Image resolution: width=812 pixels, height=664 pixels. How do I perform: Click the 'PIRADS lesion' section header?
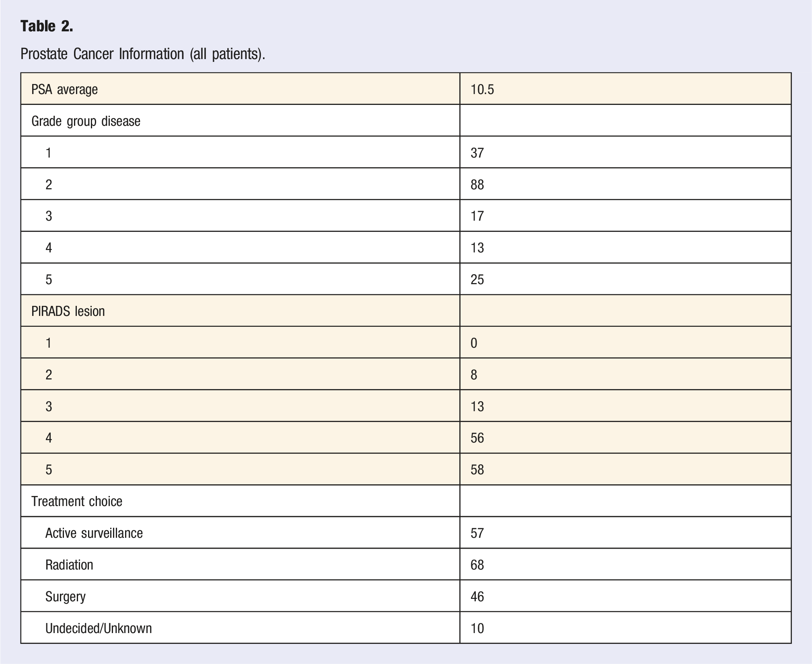(x=68, y=311)
